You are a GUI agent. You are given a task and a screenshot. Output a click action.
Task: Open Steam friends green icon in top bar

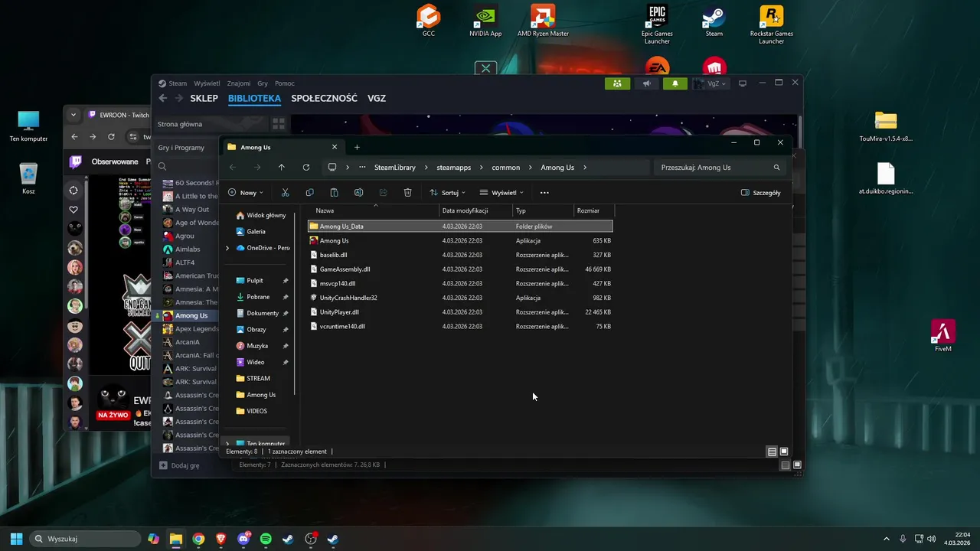617,83
